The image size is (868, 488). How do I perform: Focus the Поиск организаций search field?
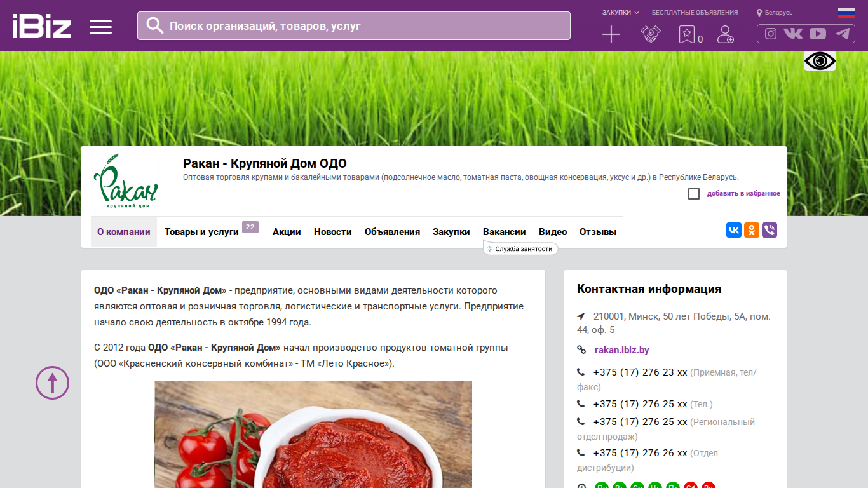pyautogui.click(x=354, y=26)
